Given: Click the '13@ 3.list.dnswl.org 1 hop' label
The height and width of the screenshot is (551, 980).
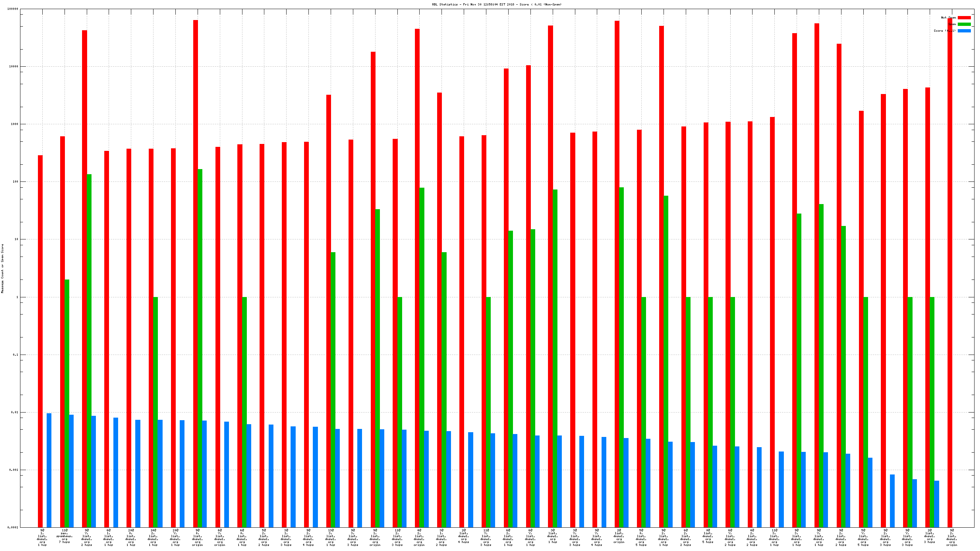Looking at the screenshot, I should [330, 537].
